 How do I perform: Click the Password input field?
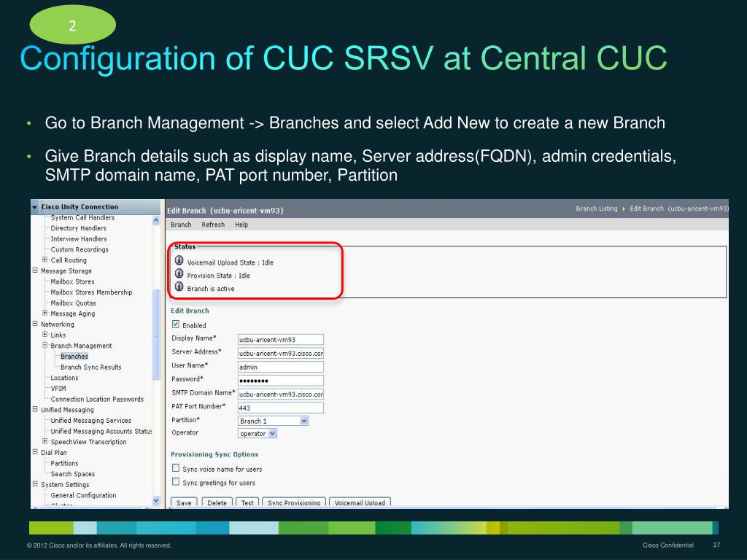coord(281,381)
